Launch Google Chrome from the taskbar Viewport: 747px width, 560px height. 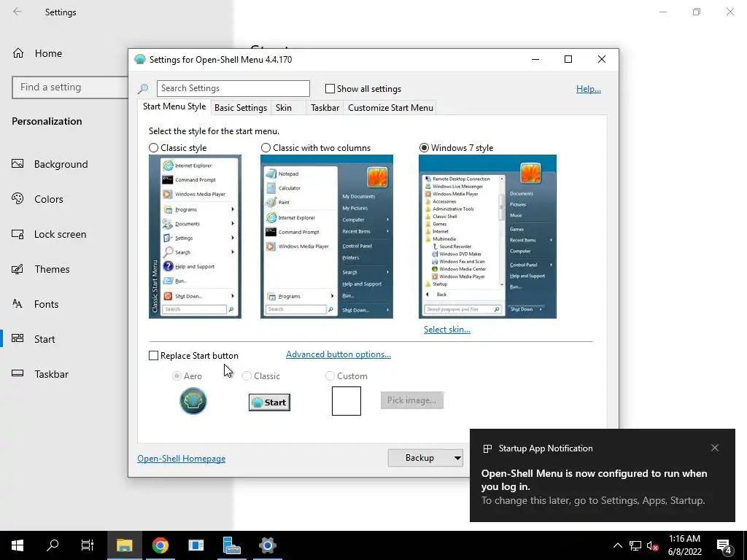160,545
